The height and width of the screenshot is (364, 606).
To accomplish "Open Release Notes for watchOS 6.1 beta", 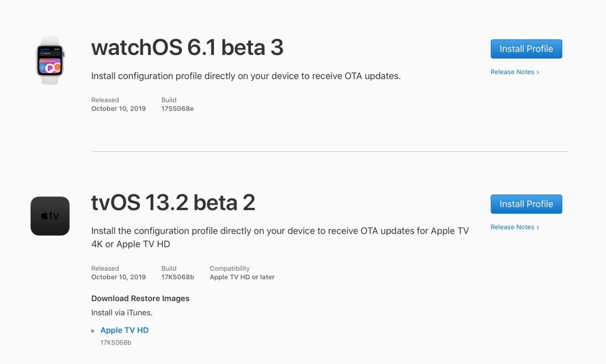I will tap(515, 72).
